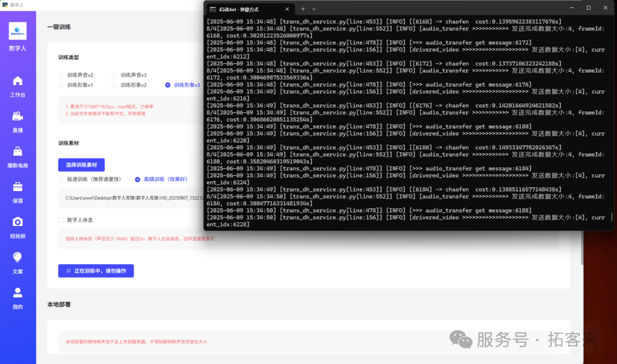Open the 工作台 home icon in sidebar
The width and height of the screenshot is (617, 364).
click(x=18, y=81)
